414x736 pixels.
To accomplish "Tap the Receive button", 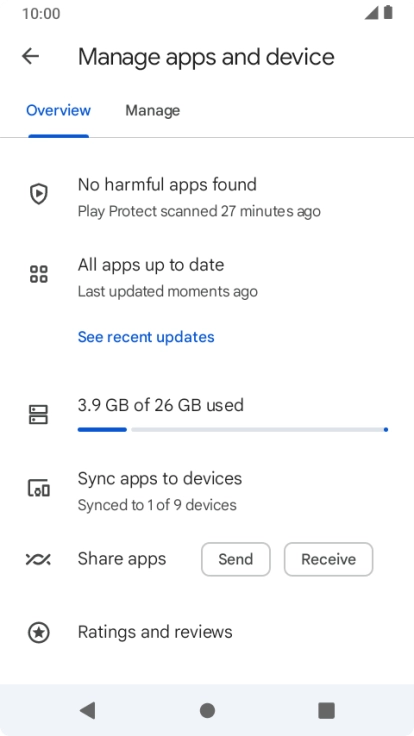I will (x=329, y=559).
